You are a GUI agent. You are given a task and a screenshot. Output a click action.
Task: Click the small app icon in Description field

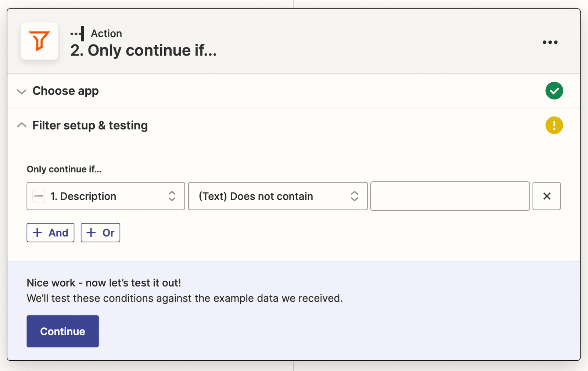[x=39, y=196]
